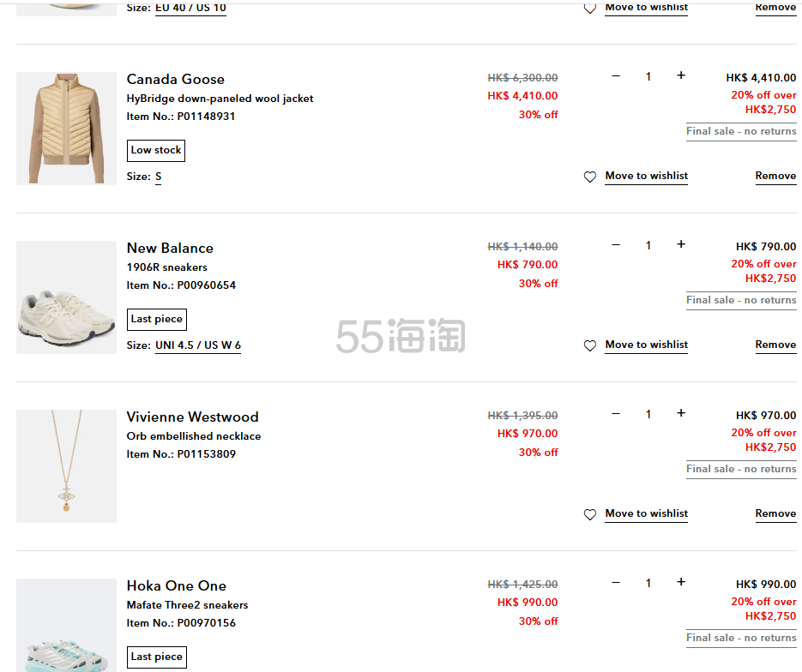This screenshot has width=802, height=672.
Task: Move New Balance sneakers to wishlist
Action: tap(647, 345)
